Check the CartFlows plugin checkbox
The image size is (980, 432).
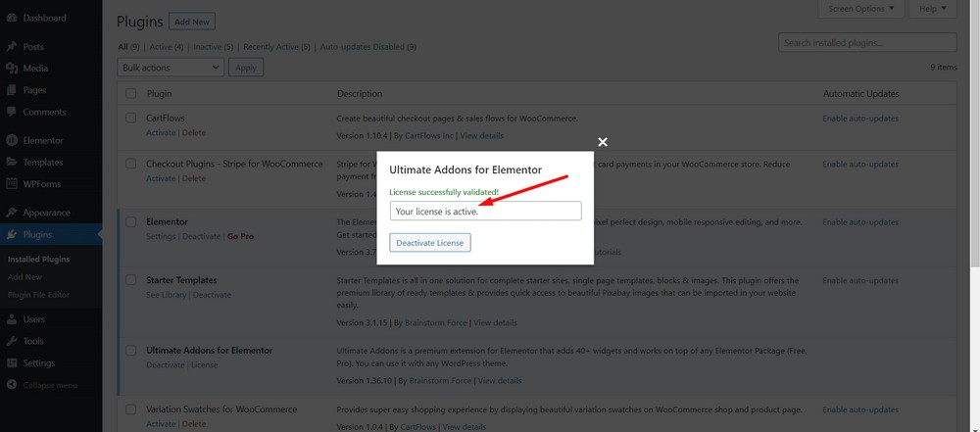tap(130, 118)
